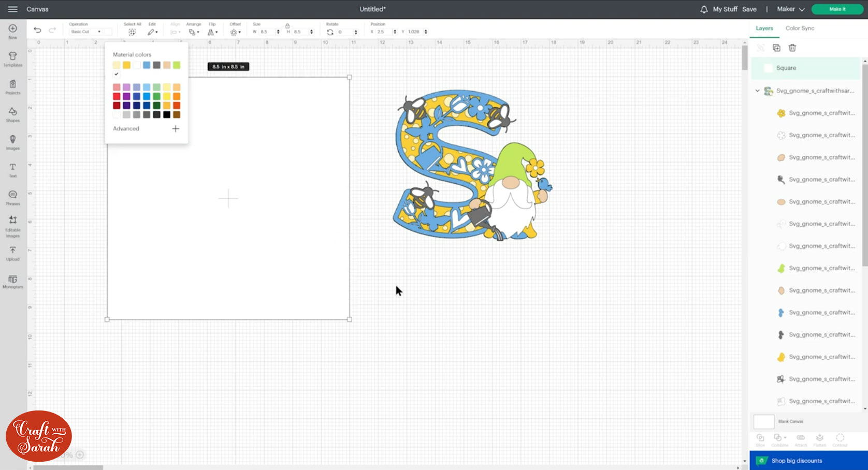Open the Align dropdown
The image size is (868, 470).
176,32
